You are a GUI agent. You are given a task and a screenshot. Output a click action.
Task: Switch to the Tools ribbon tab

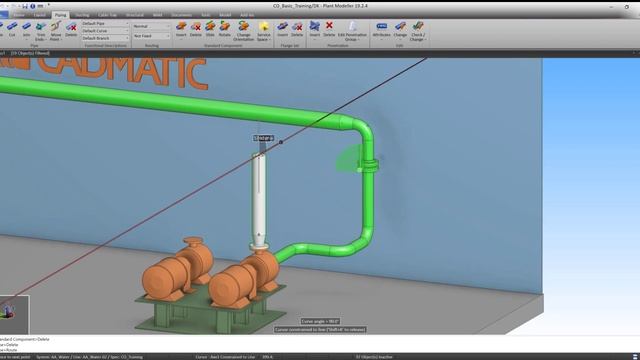pyautogui.click(x=206, y=15)
